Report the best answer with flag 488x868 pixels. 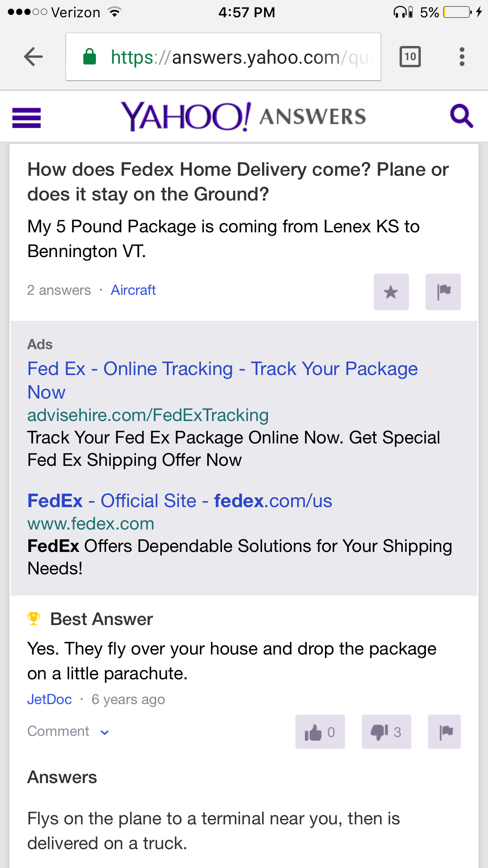444,732
